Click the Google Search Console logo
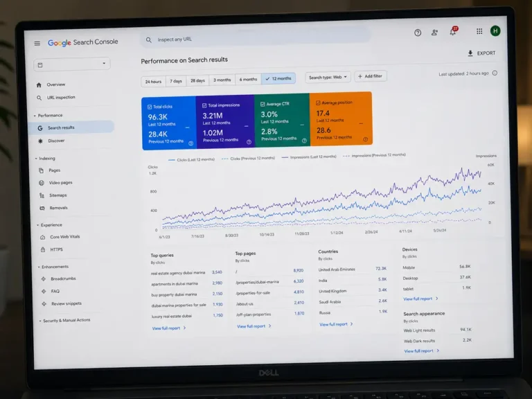The image size is (532, 399). click(83, 42)
